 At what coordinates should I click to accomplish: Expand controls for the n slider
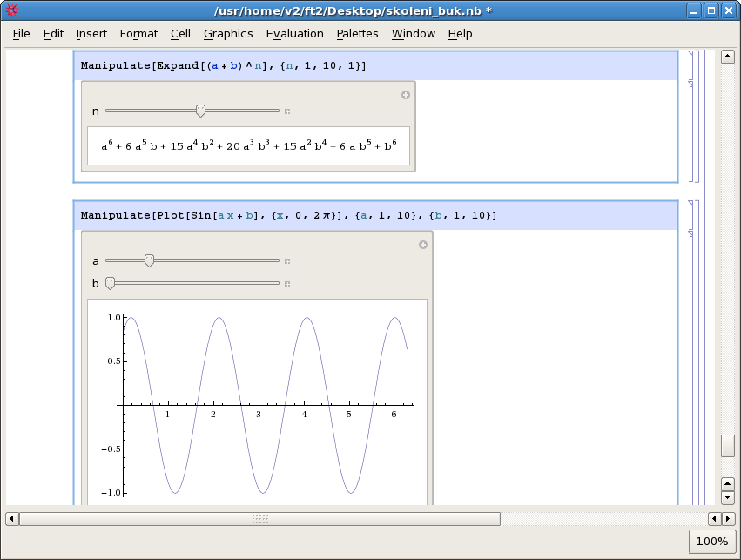pos(287,111)
